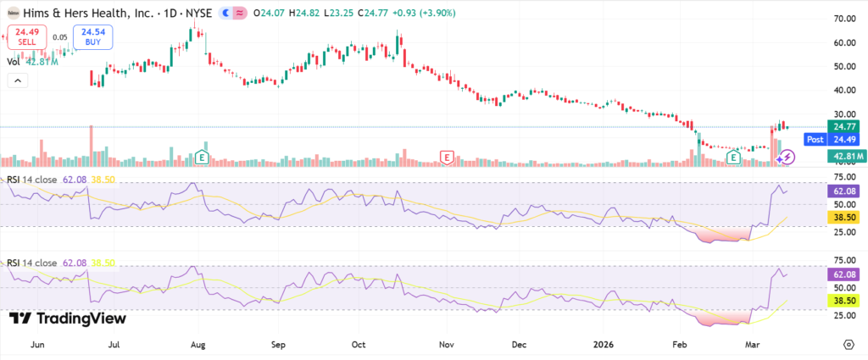Viewport: 868px width, 360px height.
Task: Click the 25.00 scale label in the lower RSI pane
Action: pyautogui.click(x=846, y=315)
